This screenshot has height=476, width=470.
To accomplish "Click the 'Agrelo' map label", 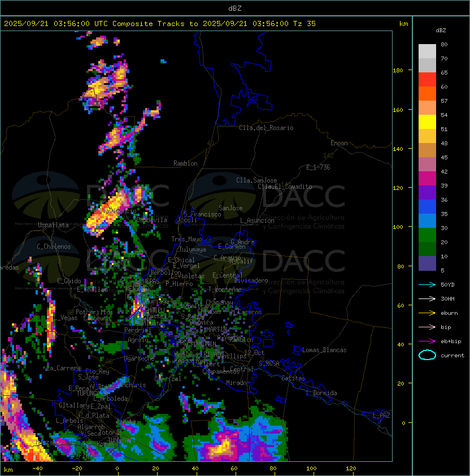I will point(138,340).
